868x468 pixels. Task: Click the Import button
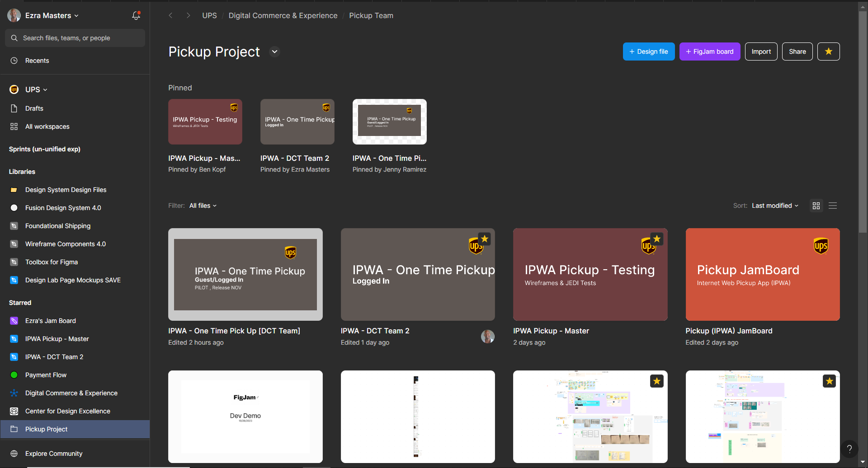[x=761, y=51]
